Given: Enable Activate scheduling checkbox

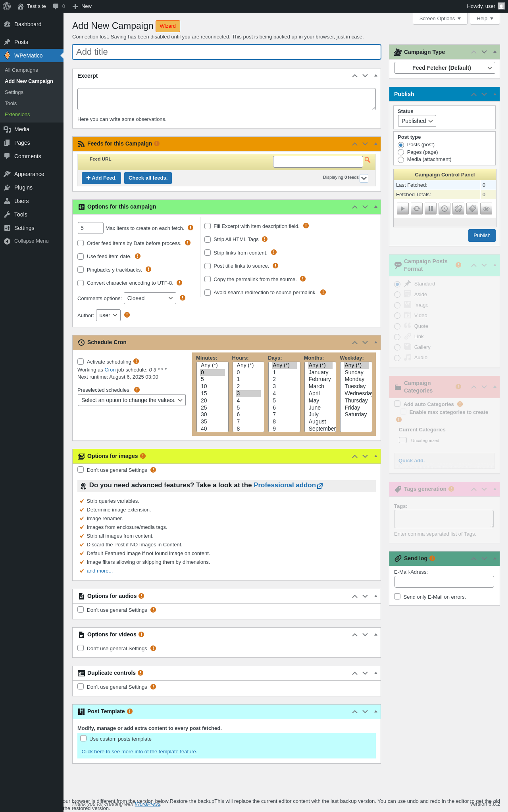Looking at the screenshot, I should click(81, 362).
